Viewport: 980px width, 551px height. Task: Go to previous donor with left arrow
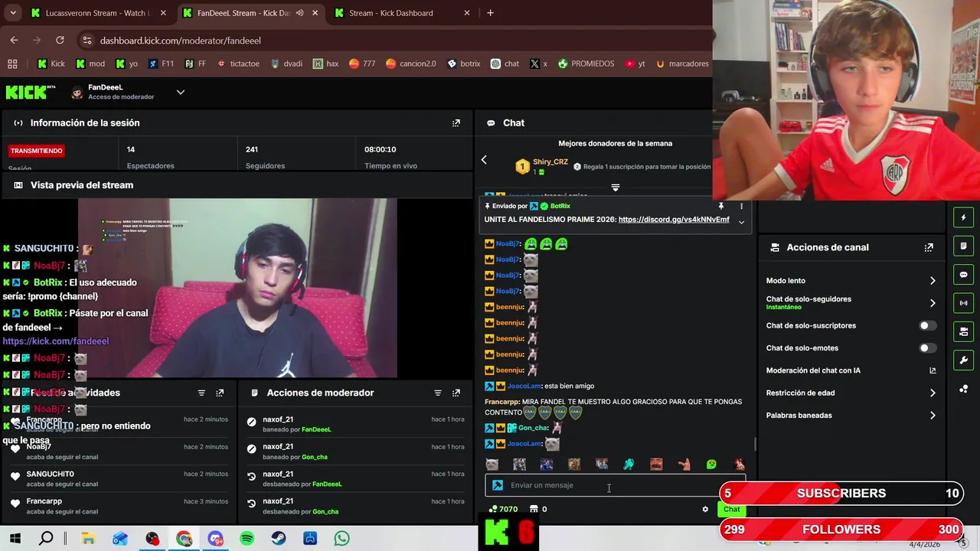(x=484, y=160)
